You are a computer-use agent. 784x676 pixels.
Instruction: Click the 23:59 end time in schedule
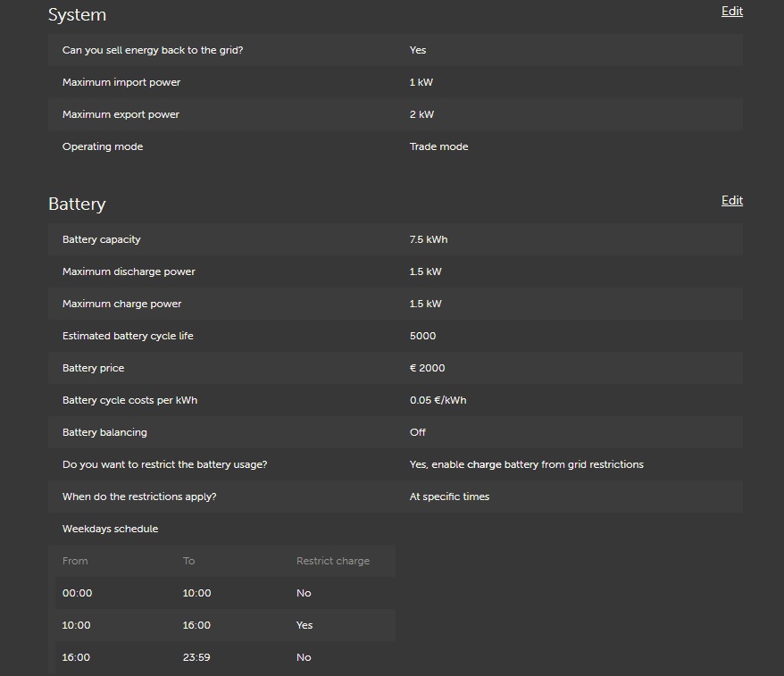coord(196,657)
